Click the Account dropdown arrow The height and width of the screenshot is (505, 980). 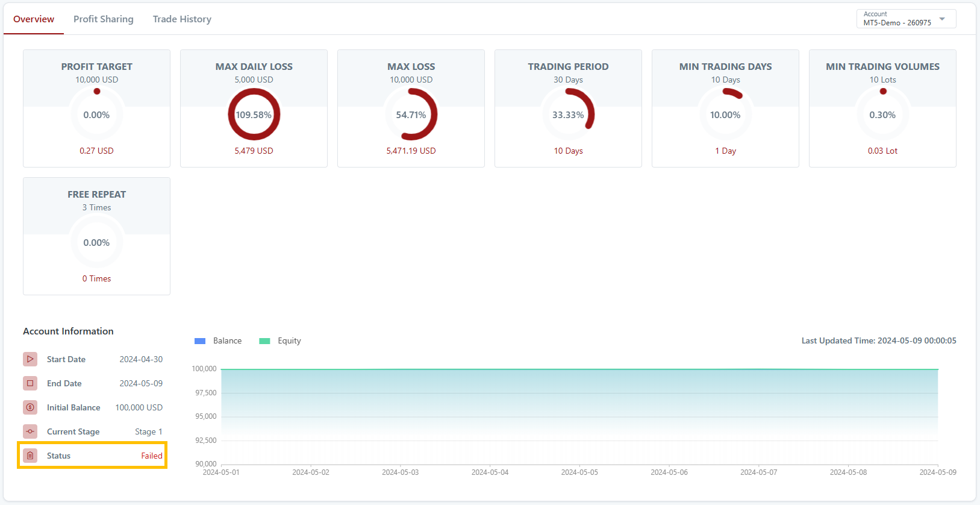(x=943, y=19)
